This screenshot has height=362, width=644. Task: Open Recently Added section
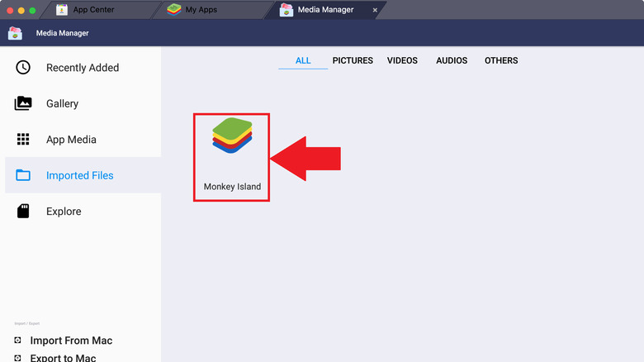83,68
